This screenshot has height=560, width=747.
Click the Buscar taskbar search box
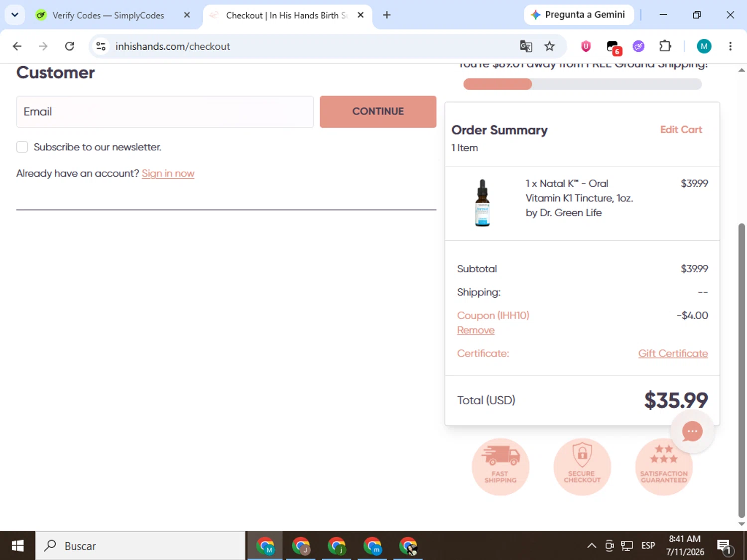click(140, 546)
